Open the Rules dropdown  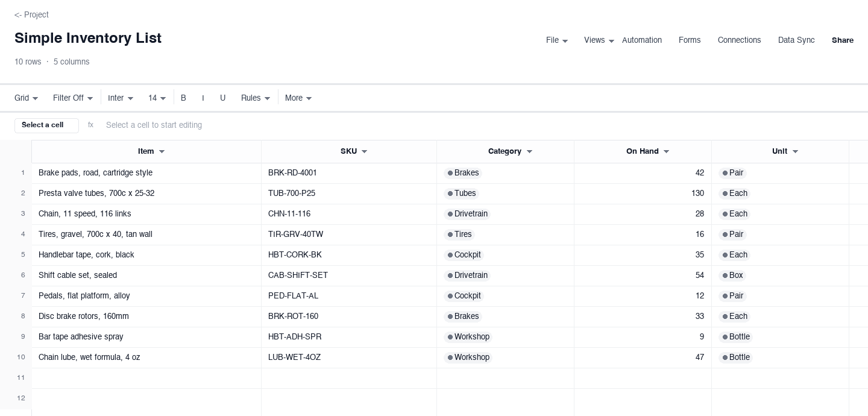coord(256,98)
